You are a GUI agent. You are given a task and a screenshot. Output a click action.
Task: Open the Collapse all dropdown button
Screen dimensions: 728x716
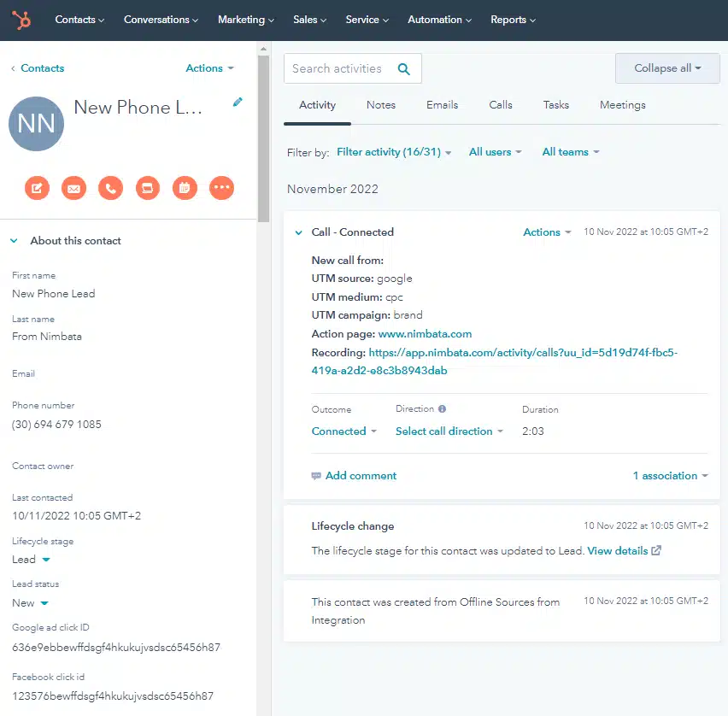tap(667, 68)
